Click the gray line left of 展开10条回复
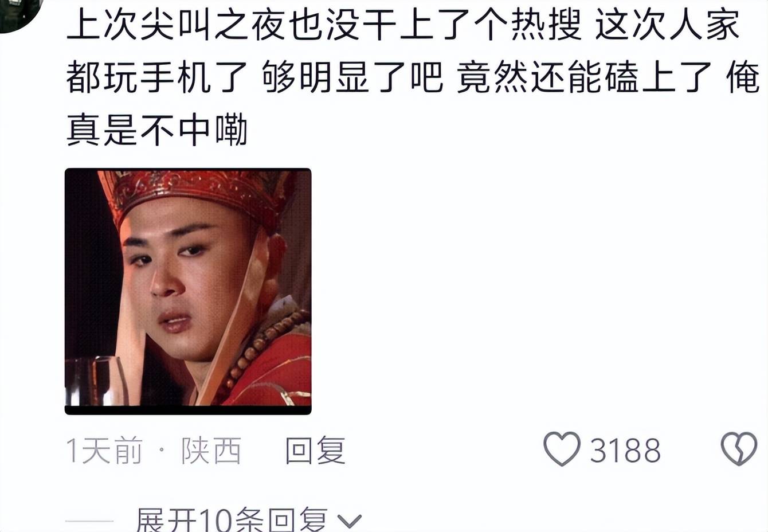The image size is (768, 532). click(89, 521)
